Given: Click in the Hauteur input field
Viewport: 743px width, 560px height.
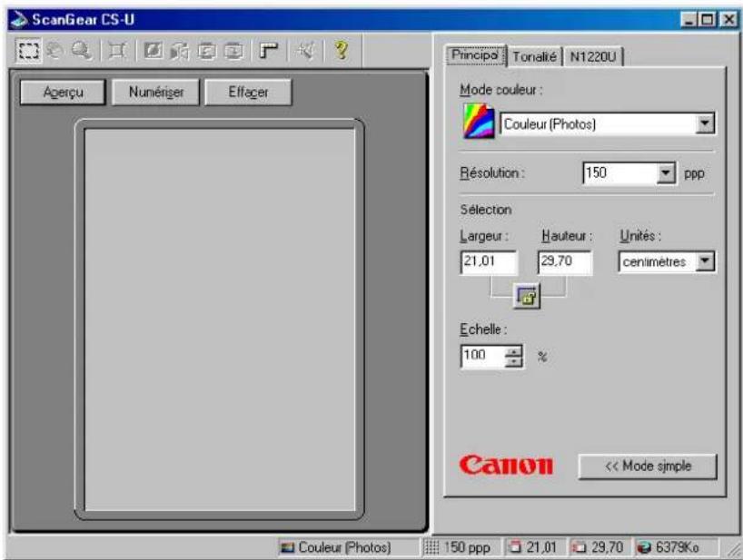Looking at the screenshot, I should (565, 261).
